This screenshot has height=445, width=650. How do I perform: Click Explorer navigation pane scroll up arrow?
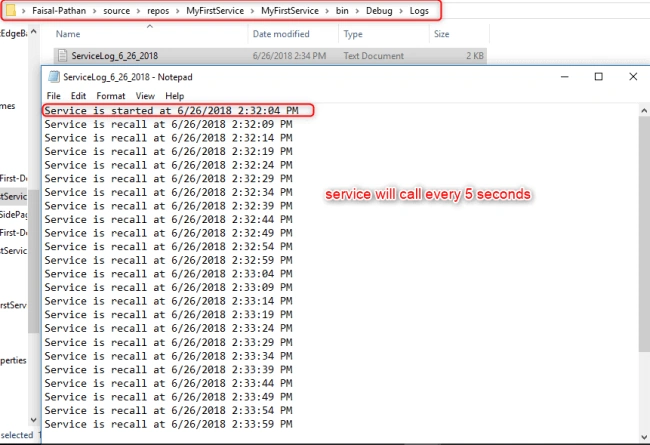pyautogui.click(x=34, y=31)
